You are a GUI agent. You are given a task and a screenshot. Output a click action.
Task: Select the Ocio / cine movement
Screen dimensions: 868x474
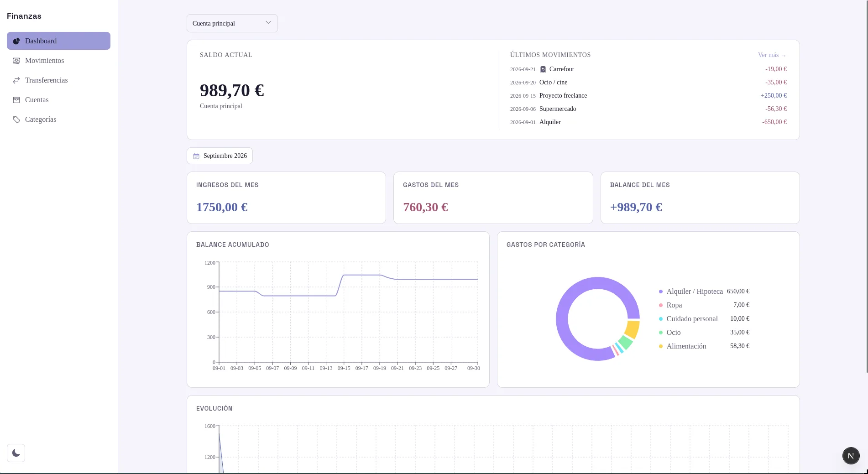(648, 83)
